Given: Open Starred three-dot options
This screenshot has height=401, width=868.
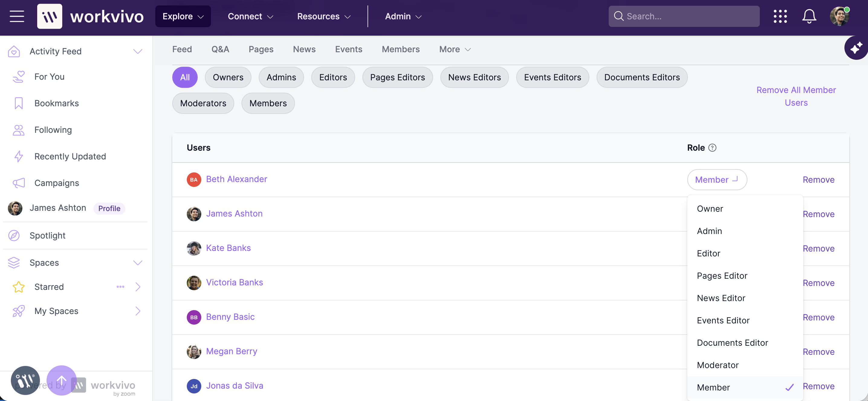Looking at the screenshot, I should [x=120, y=287].
